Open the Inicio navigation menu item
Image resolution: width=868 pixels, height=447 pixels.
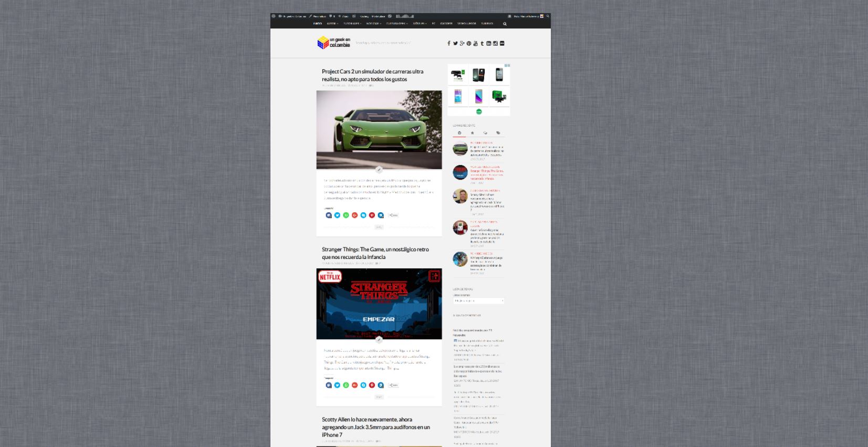(x=318, y=24)
